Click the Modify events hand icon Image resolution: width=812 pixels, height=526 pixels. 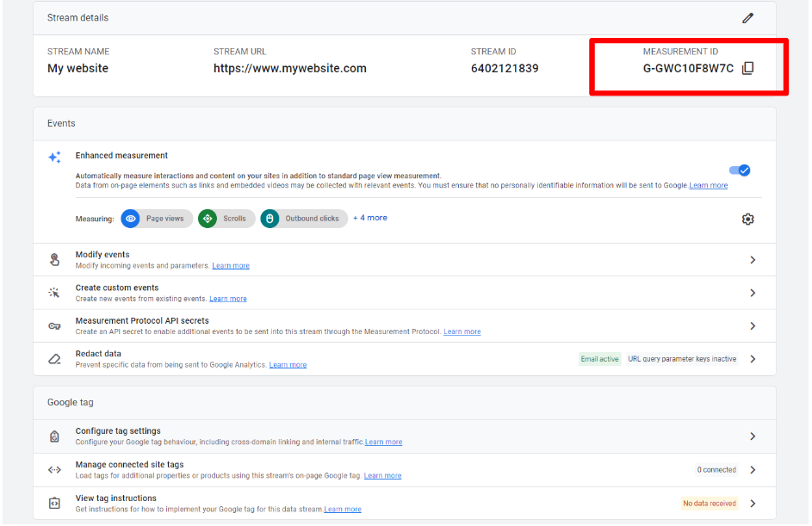[55, 260]
